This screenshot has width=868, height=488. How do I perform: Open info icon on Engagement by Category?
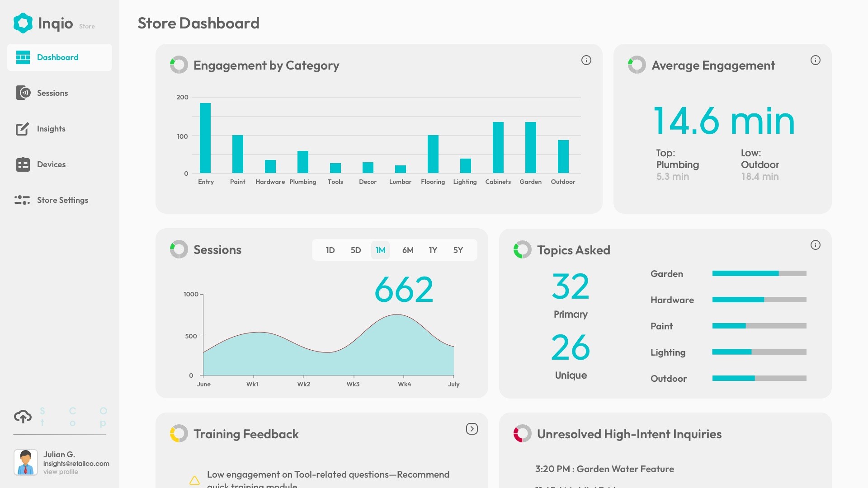[x=586, y=60]
